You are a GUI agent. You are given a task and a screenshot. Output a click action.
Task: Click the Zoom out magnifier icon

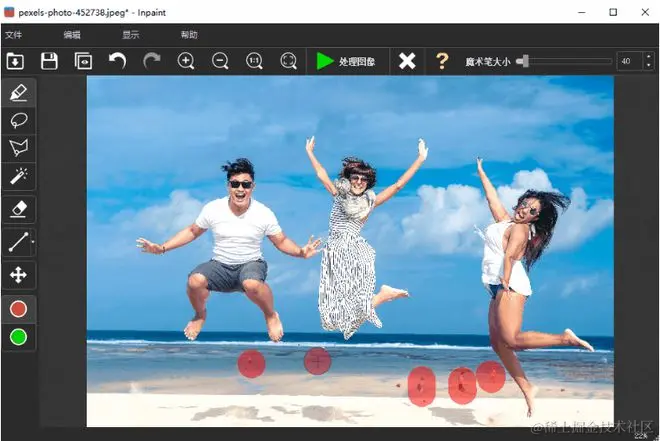(x=220, y=61)
